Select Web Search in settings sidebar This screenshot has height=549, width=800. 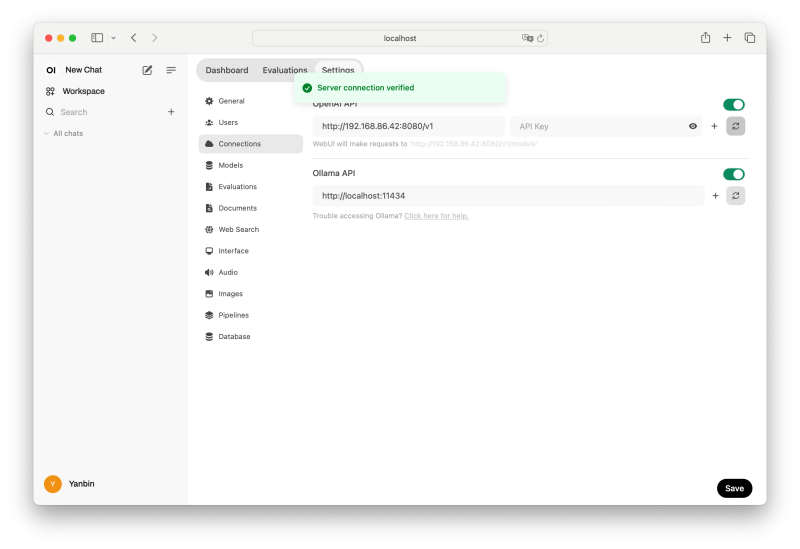[238, 230]
